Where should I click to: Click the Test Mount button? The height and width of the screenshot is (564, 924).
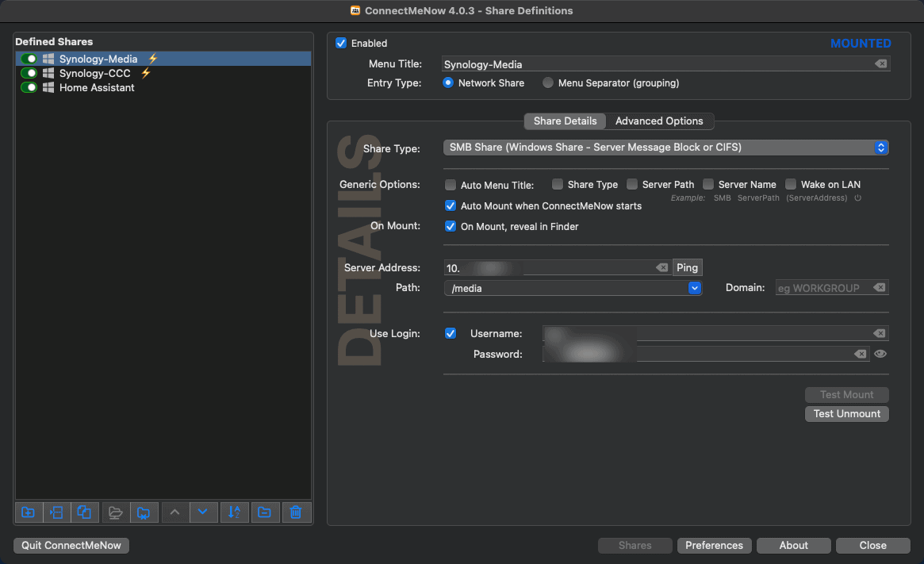point(847,395)
